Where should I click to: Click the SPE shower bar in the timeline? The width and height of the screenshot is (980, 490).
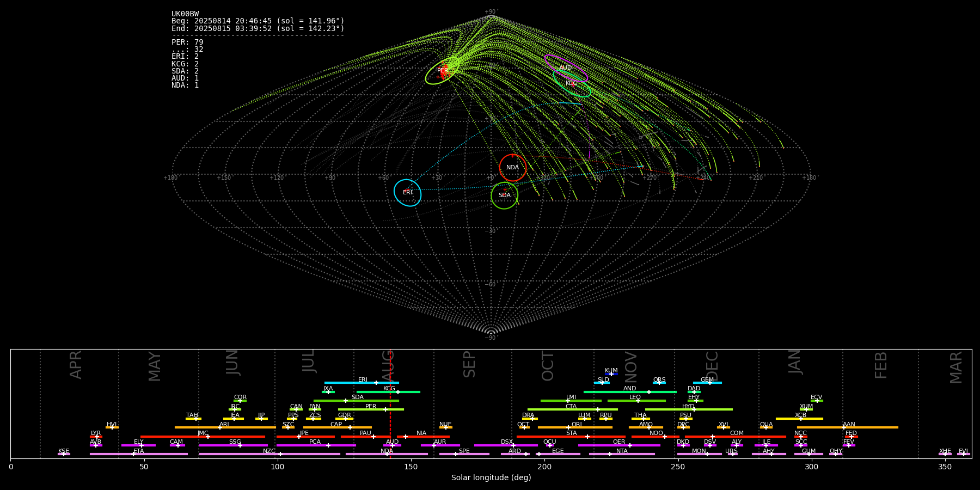(x=464, y=454)
